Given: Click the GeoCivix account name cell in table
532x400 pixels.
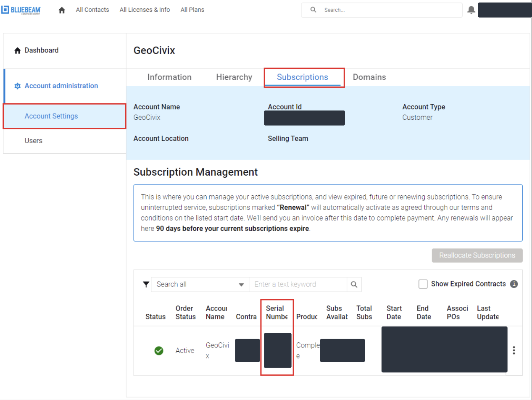Looking at the screenshot, I should click(x=217, y=350).
